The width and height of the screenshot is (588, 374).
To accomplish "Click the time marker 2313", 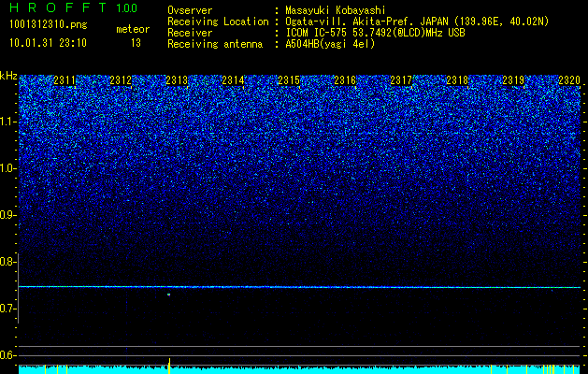I will click(177, 79).
